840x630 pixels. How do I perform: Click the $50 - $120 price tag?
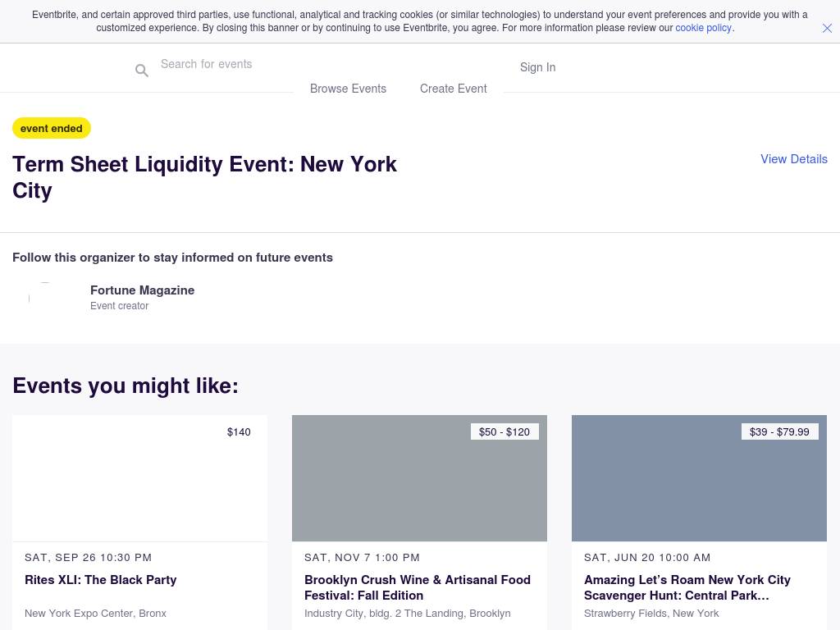[504, 432]
